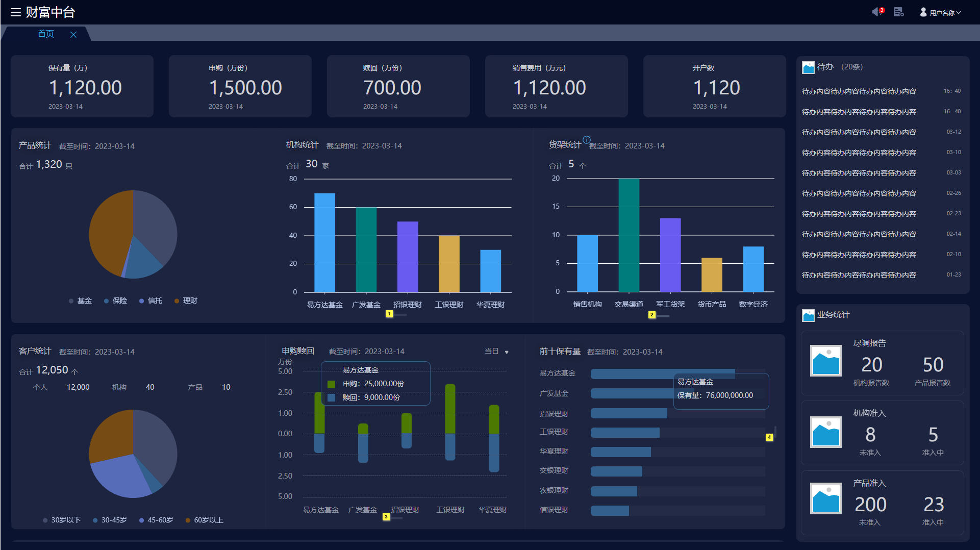
Task: Toggle the 保险 legend in 产品统计
Action: (x=116, y=301)
